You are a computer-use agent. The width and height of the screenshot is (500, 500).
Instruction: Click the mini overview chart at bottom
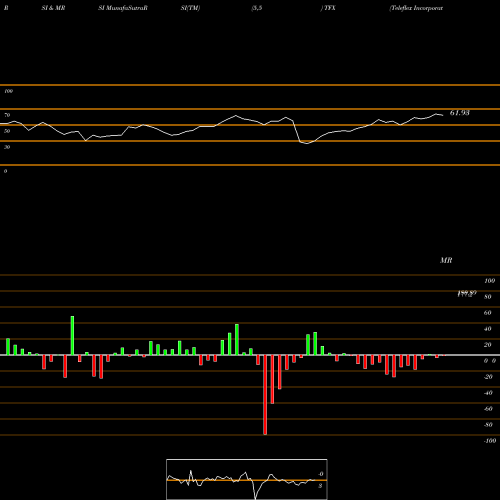click(247, 479)
